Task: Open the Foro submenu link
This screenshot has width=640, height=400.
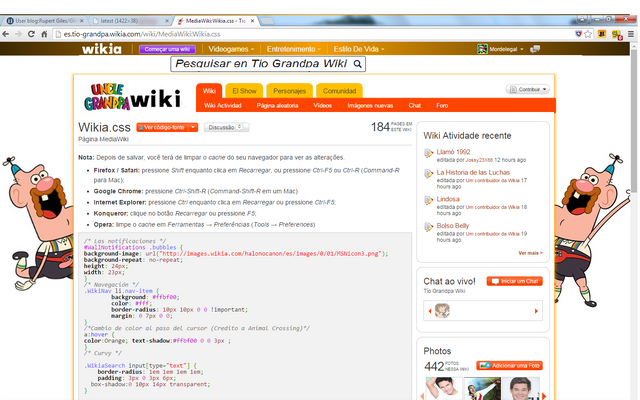Action: click(442, 105)
